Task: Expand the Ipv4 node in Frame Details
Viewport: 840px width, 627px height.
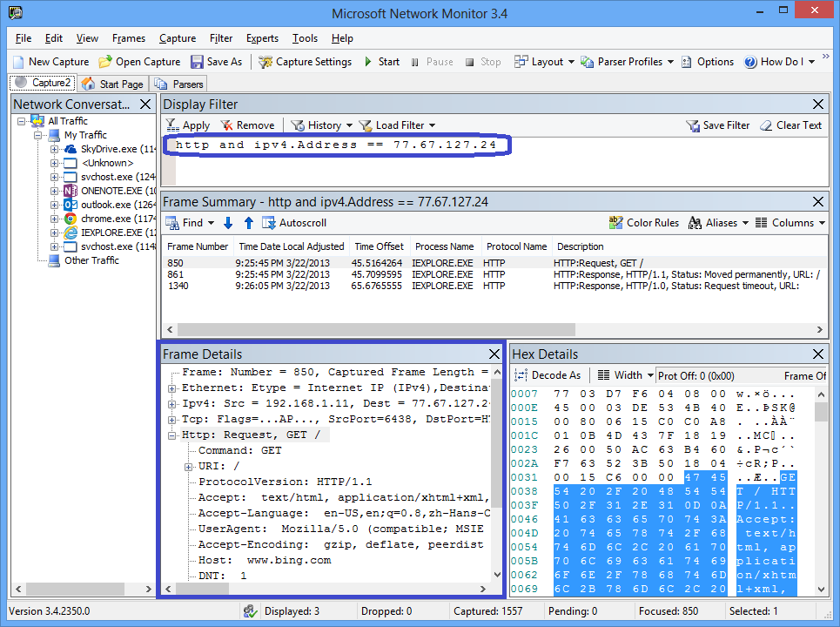Action: click(x=172, y=404)
